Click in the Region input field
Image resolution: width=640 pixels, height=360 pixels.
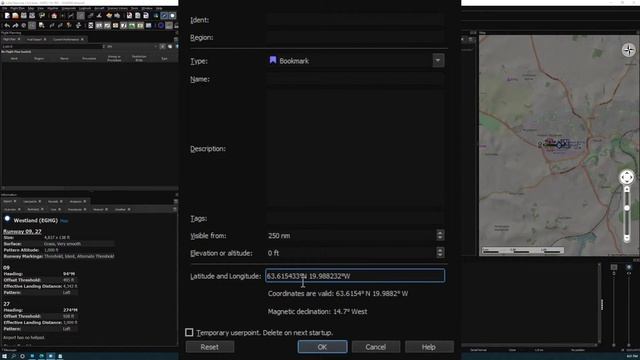coord(355,37)
